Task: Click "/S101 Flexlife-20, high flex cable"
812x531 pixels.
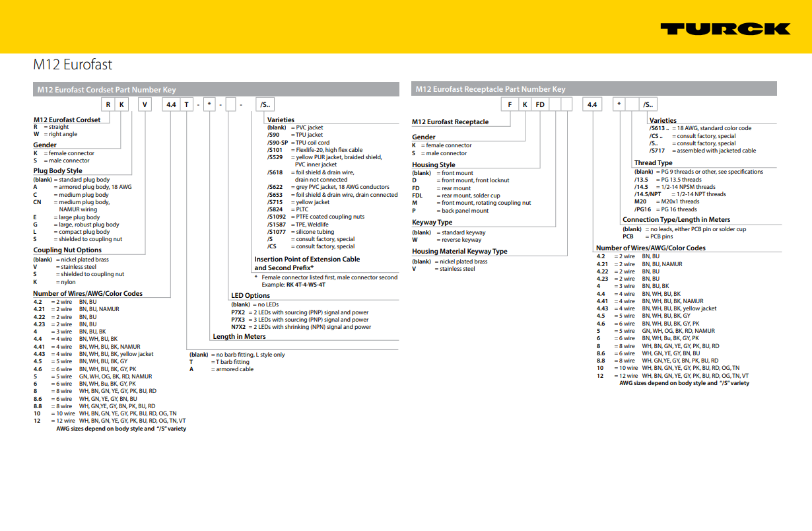Action: tap(315, 150)
